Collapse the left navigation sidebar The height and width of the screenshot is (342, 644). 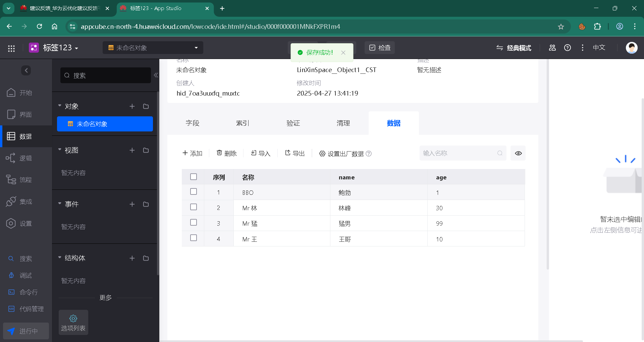(x=26, y=70)
